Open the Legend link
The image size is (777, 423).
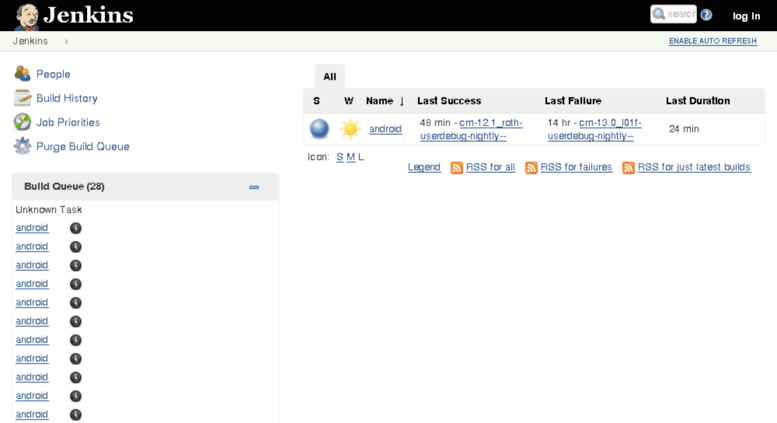424,167
